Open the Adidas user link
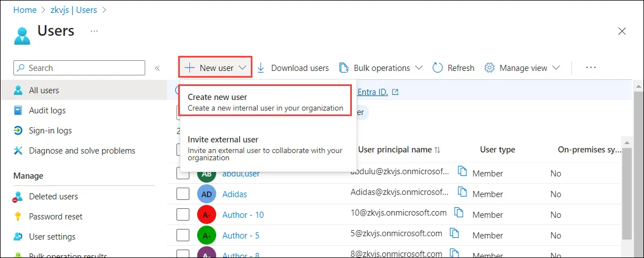 click(x=235, y=194)
